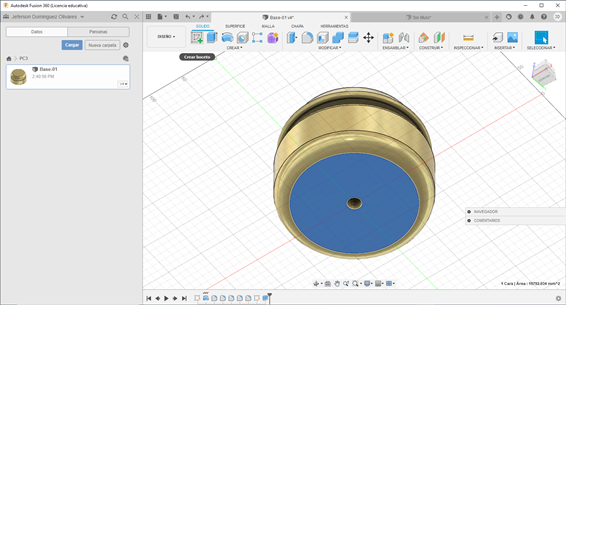
Task: Open data panel settings gear
Action: 126,45
